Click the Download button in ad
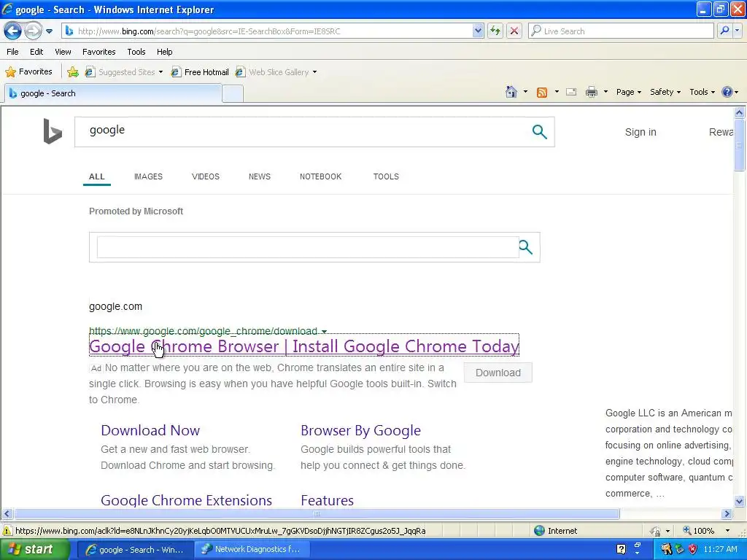Screen dimensions: 747x560 (498, 373)
